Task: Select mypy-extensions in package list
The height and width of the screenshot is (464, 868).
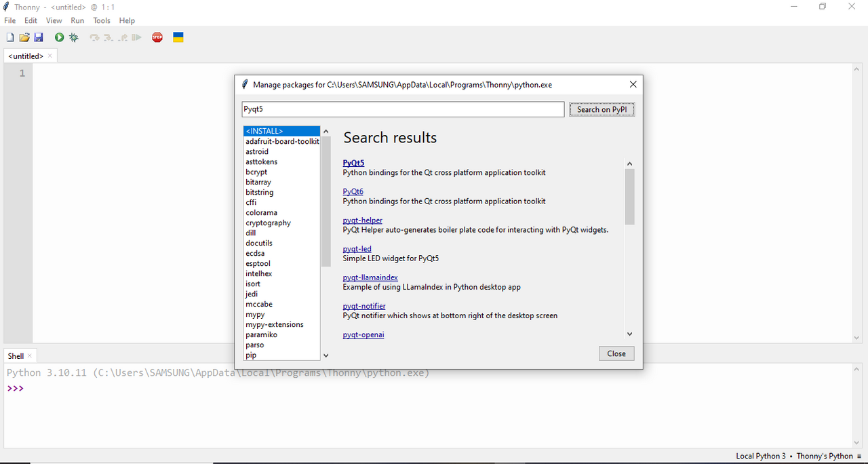Action: click(281, 324)
